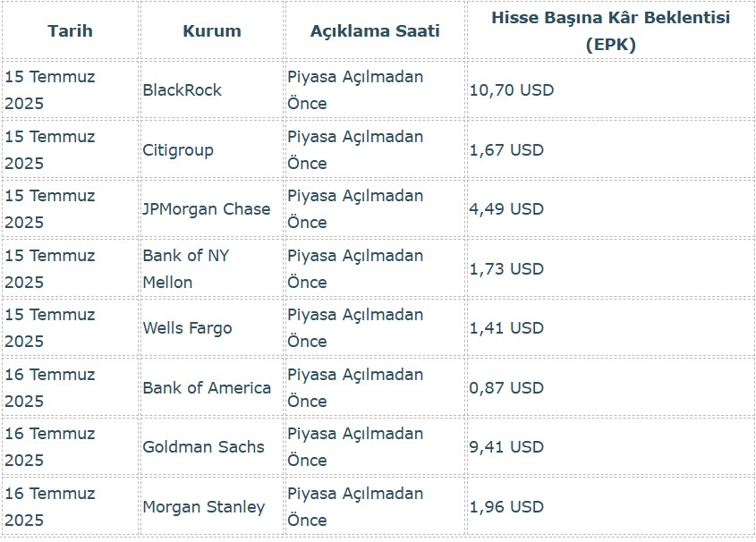Select the Bank of America cell
Screen dimensions: 756x542
click(x=207, y=388)
